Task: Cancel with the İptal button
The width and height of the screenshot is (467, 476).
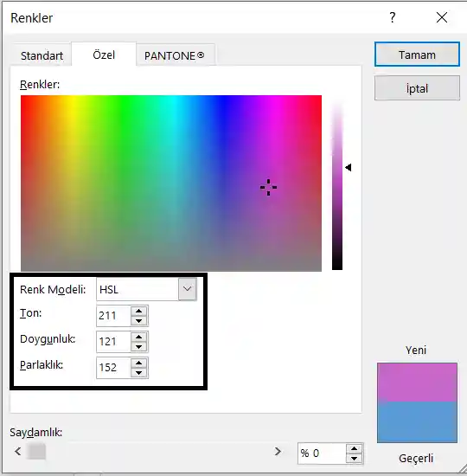Action: (417, 88)
